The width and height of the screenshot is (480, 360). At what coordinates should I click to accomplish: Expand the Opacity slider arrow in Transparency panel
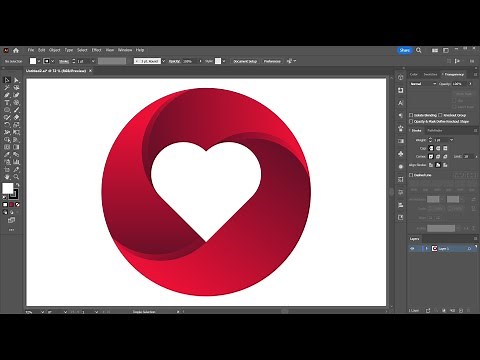tap(470, 84)
